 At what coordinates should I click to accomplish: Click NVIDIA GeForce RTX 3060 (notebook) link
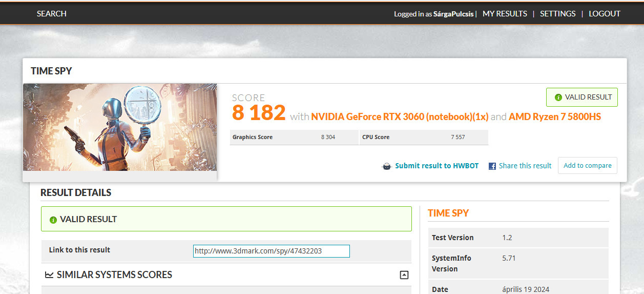point(400,116)
